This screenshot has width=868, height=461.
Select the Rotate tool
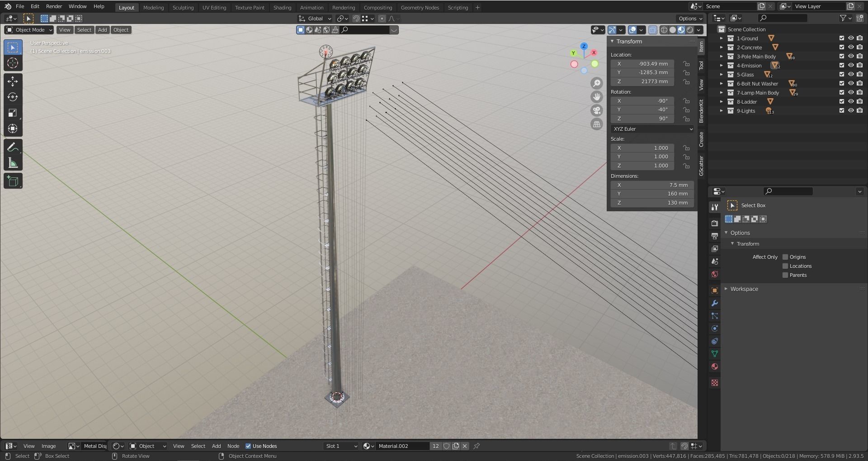[x=13, y=97]
